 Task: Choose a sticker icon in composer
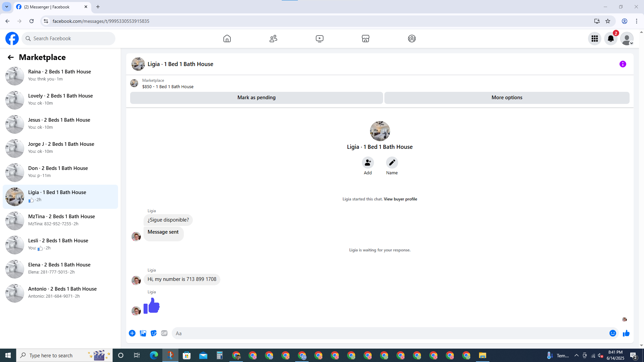point(154,333)
